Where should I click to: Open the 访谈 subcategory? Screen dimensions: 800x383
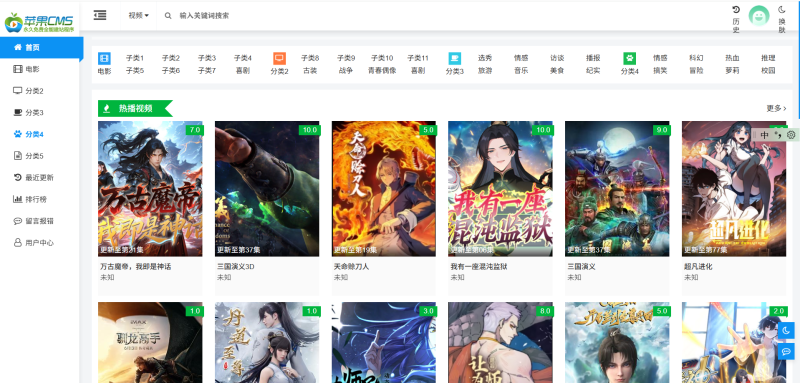click(557, 58)
